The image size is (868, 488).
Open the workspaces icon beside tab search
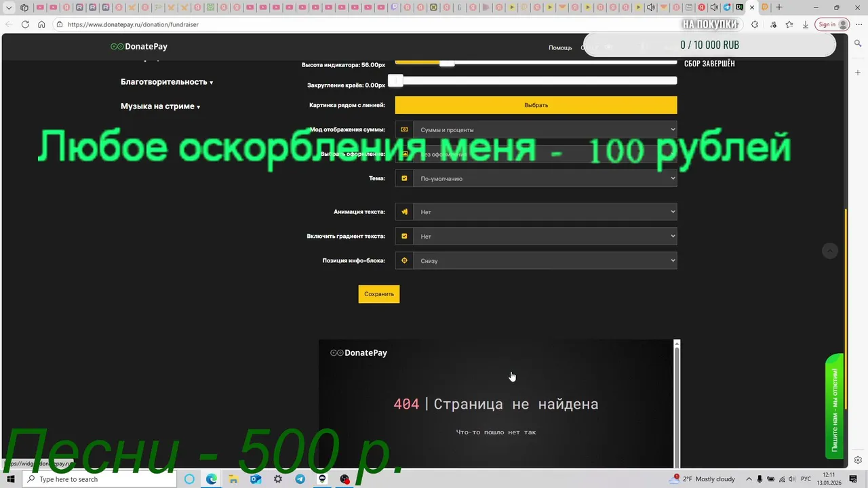(x=24, y=7)
